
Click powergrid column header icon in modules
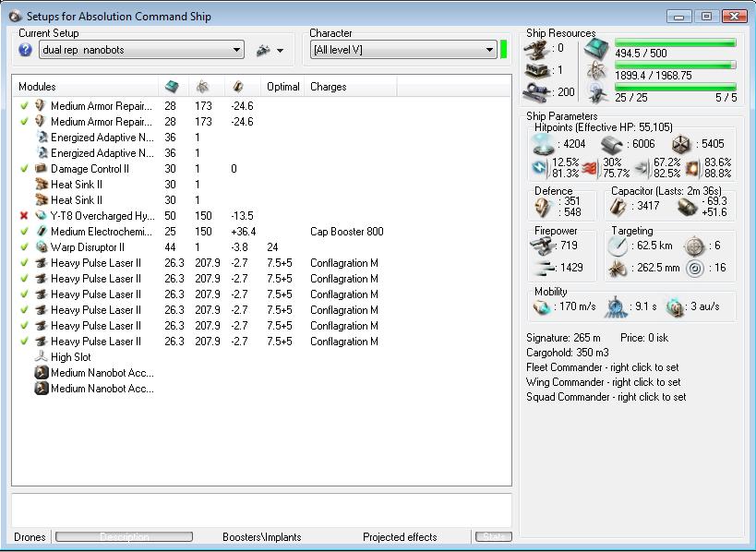[x=202, y=87]
